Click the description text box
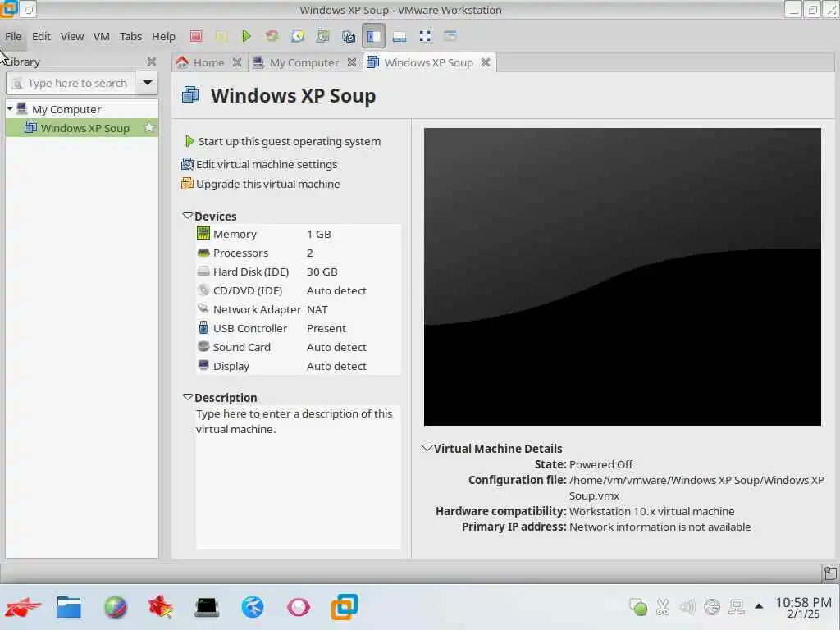Viewport: 840px width, 630px height. click(x=299, y=477)
